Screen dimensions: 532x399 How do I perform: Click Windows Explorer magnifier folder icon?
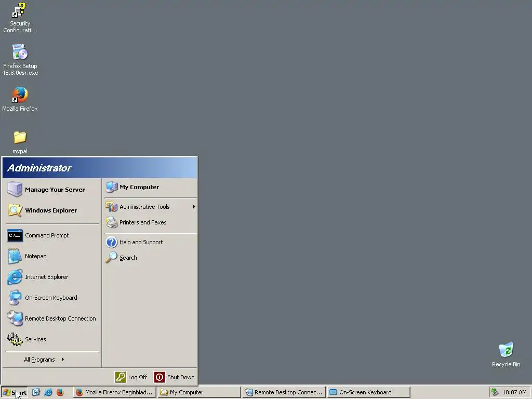point(15,210)
